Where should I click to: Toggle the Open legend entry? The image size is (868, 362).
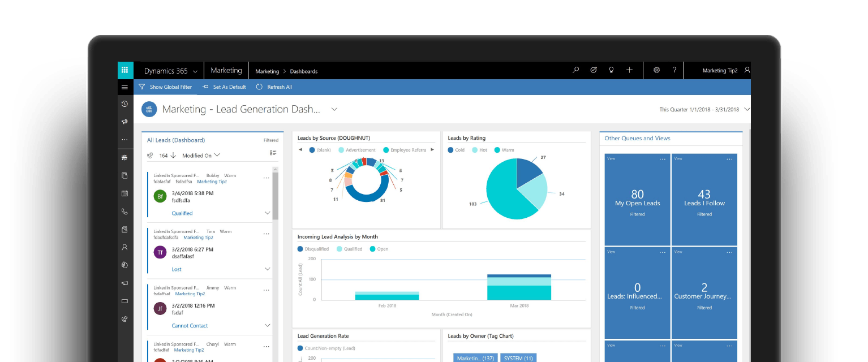click(x=379, y=249)
